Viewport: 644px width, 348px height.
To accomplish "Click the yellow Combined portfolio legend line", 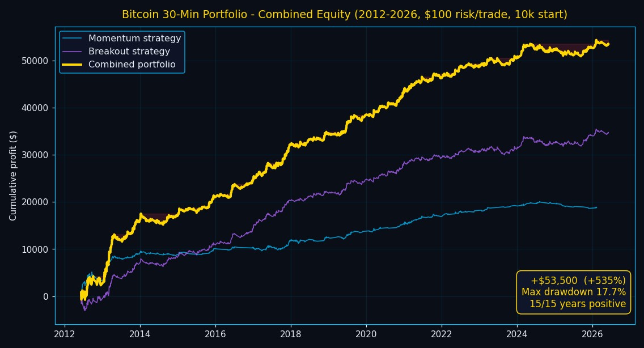I will 73,65.
